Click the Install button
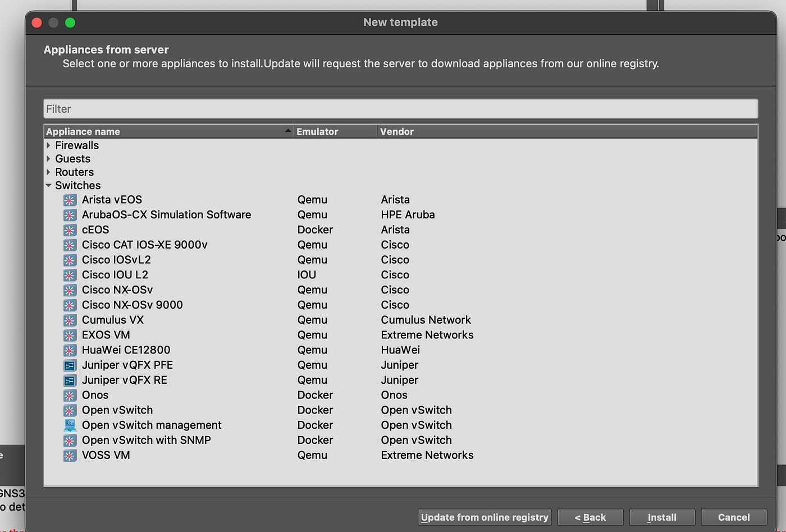Viewport: 786px width, 532px height. point(662,517)
